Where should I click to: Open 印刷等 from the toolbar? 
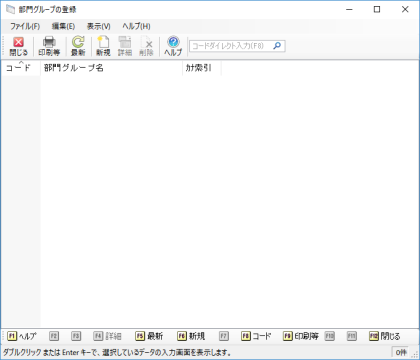49,46
